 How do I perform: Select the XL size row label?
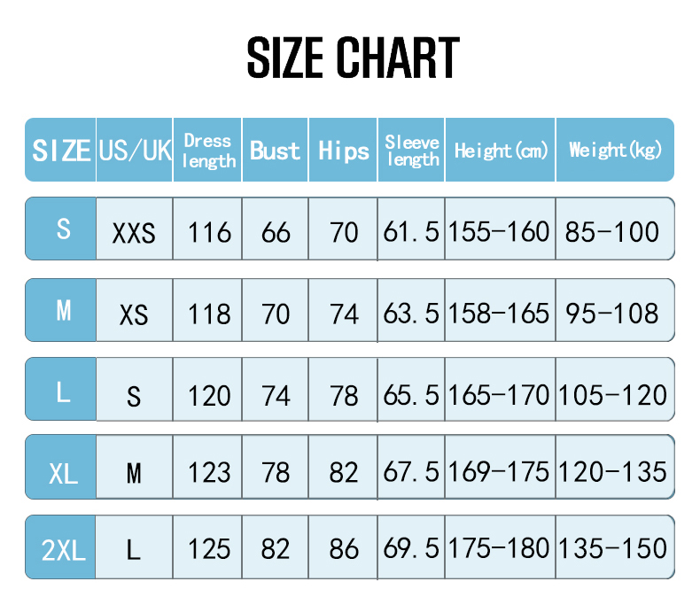tap(63, 472)
